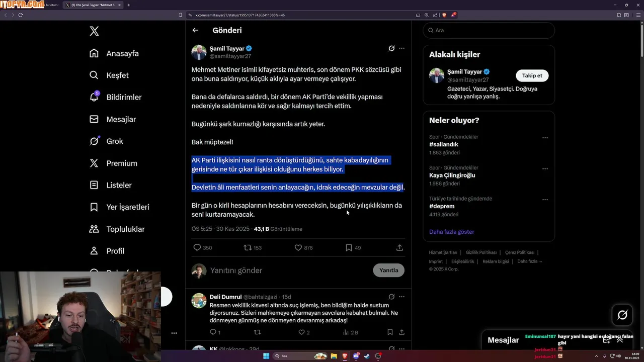
Task: Share Deli Dumrul's comment
Action: [x=401, y=332]
